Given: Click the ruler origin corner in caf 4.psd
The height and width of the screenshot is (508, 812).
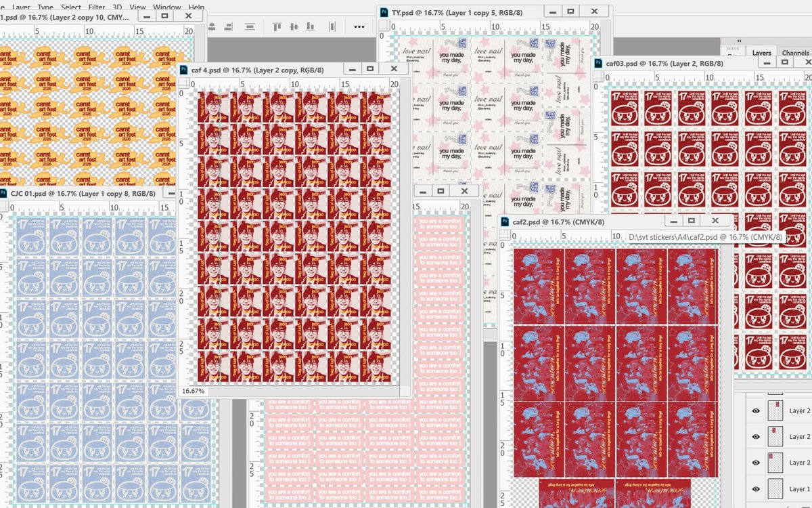Looking at the screenshot, I should coord(185,83).
